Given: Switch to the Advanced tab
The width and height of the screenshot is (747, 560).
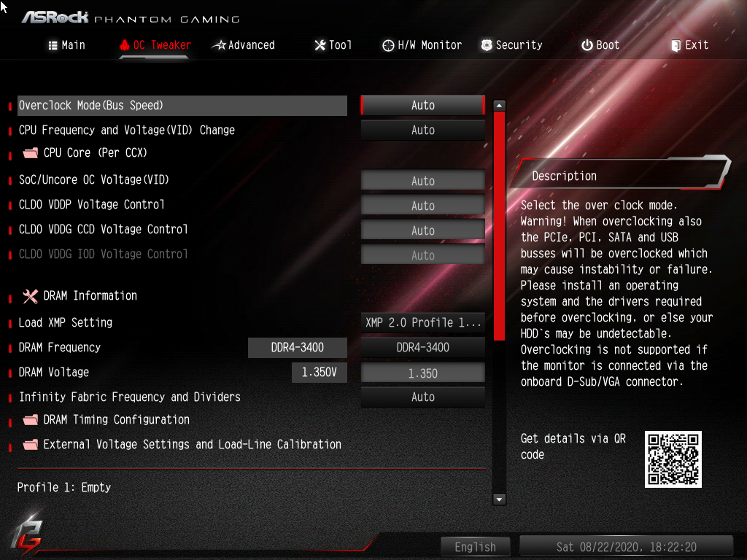Looking at the screenshot, I should (x=244, y=45).
